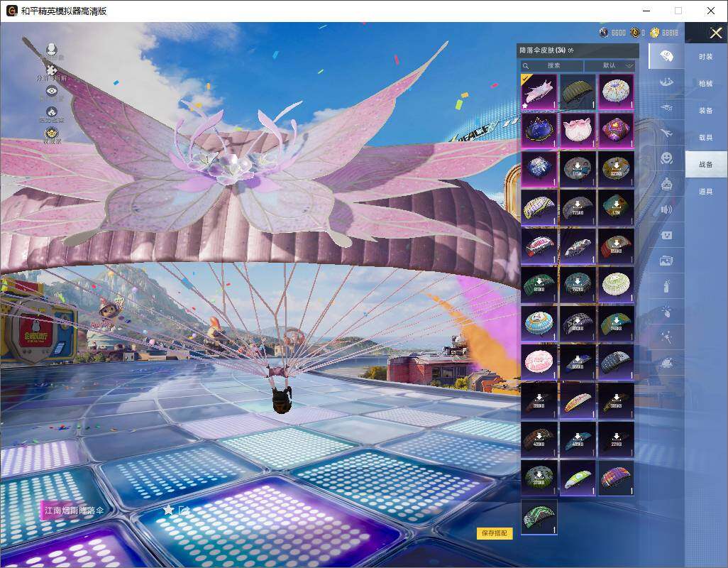728x568 pixels.
Task: Click the 搜索 search field
Action: pyautogui.click(x=553, y=65)
